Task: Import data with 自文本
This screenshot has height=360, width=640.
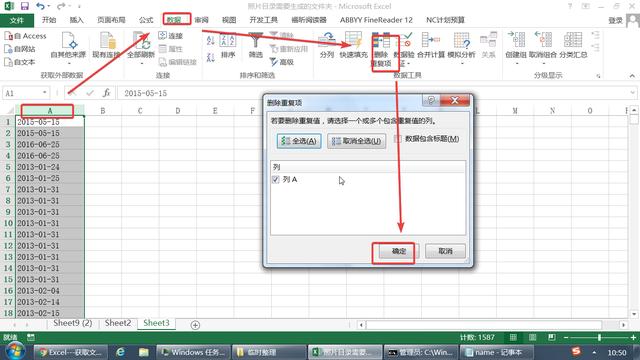Action: pyautogui.click(x=20, y=62)
